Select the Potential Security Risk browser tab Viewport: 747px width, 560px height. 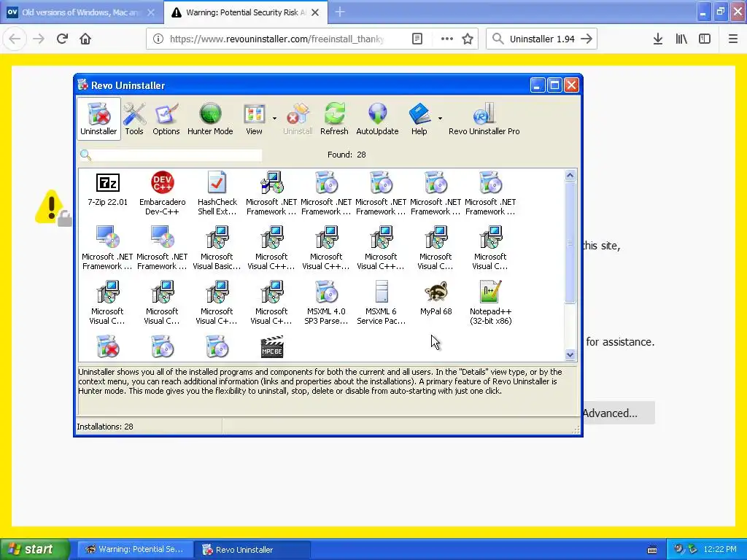(x=242, y=12)
